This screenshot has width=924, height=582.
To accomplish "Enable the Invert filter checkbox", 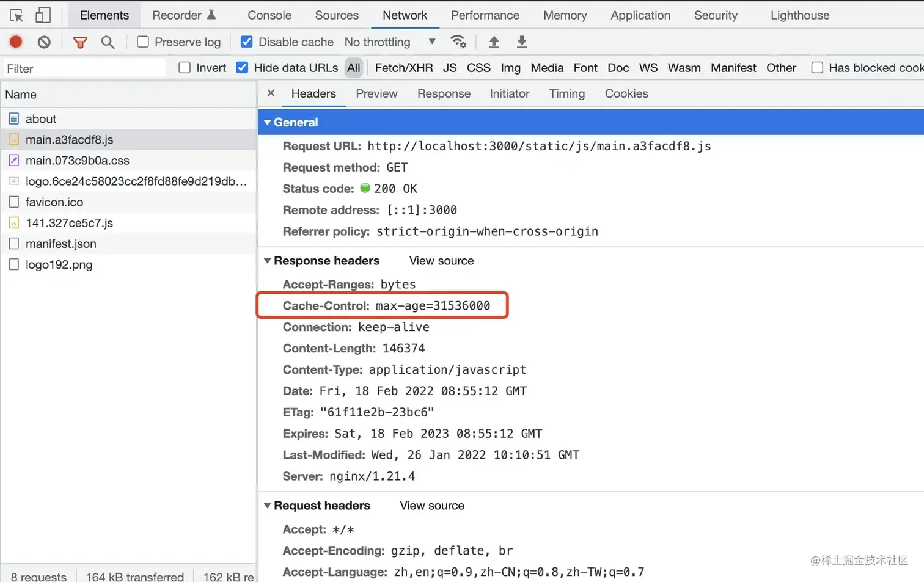I will coord(185,68).
